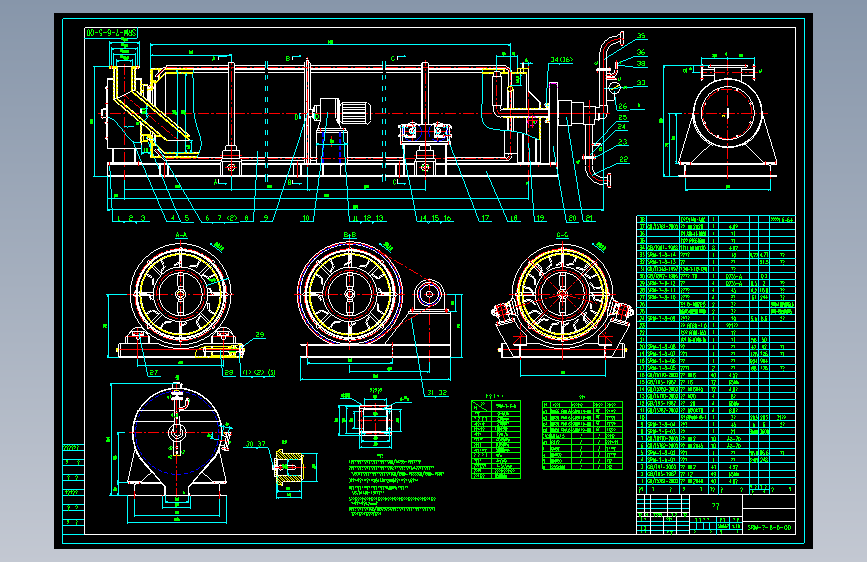Select the '14 15 16' callout group
This screenshot has height=562, width=867.
435,218
